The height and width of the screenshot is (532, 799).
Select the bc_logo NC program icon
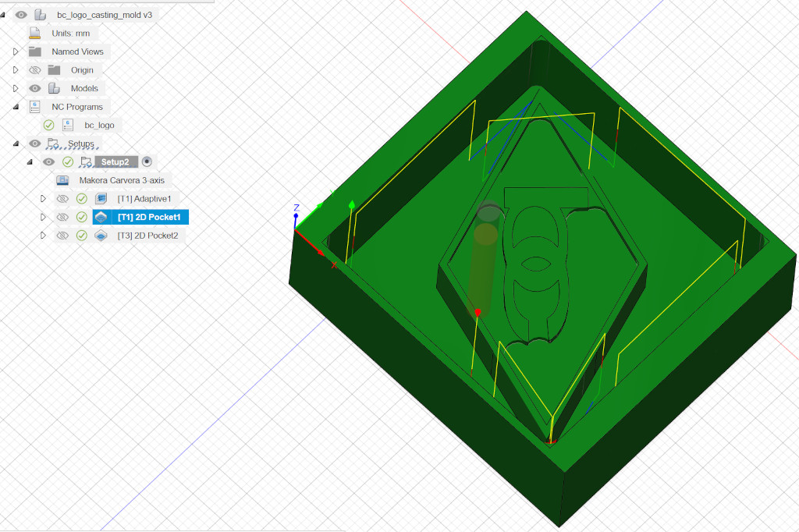click(x=68, y=125)
